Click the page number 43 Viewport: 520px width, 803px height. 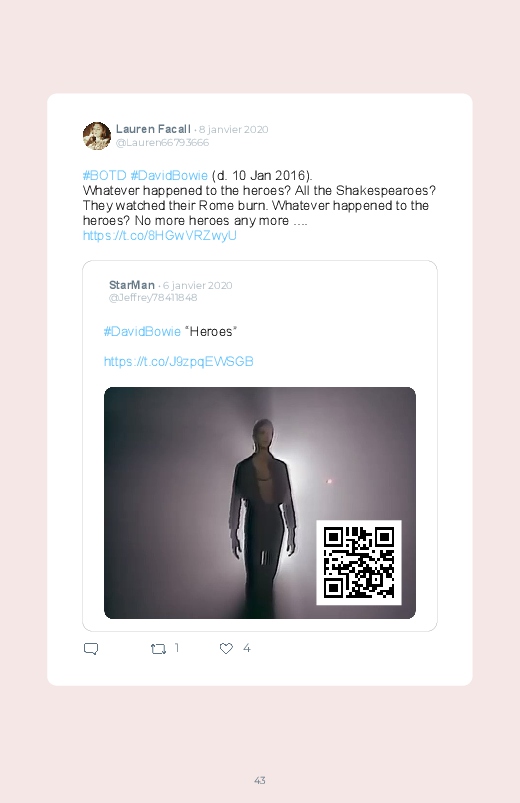point(260,780)
